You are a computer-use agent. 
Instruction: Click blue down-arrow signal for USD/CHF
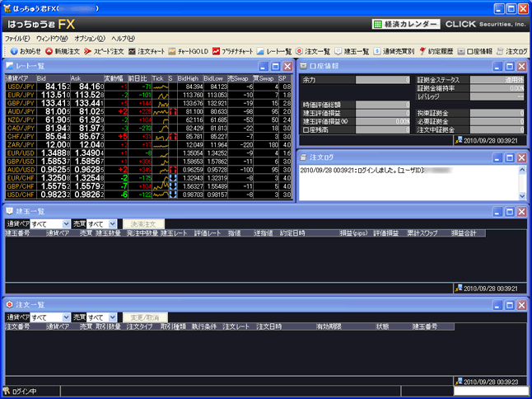pyautogui.click(x=173, y=195)
